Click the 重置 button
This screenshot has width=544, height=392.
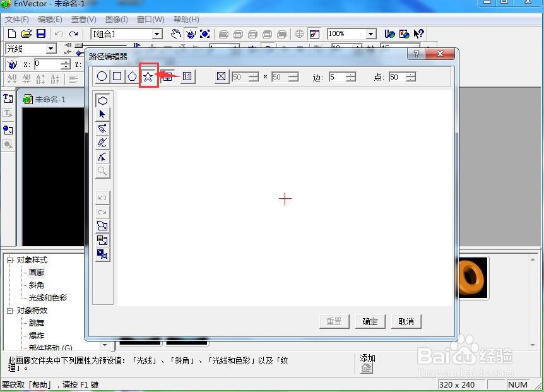334,321
